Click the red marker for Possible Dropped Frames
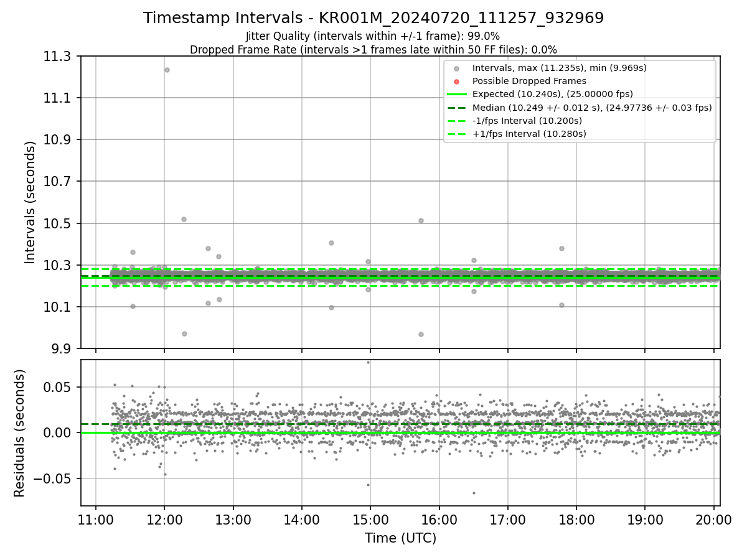This screenshot has height=560, width=747. (456, 82)
